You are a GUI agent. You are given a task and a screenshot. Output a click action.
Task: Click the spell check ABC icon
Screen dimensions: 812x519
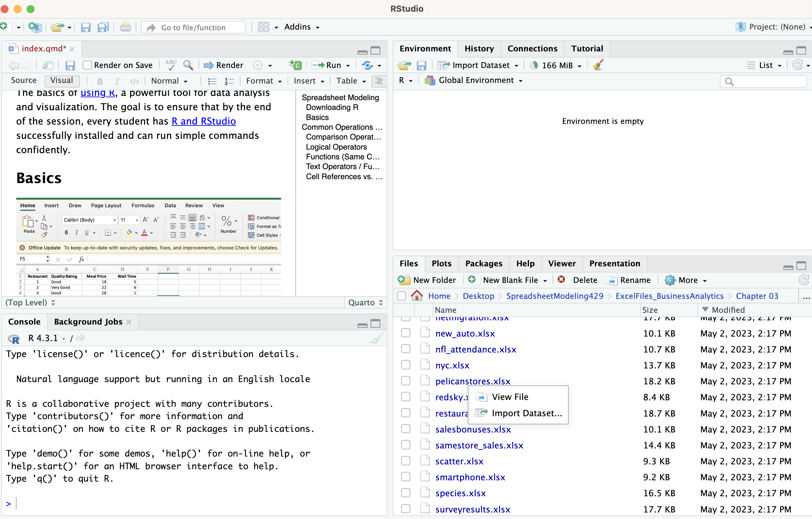pyautogui.click(x=171, y=65)
